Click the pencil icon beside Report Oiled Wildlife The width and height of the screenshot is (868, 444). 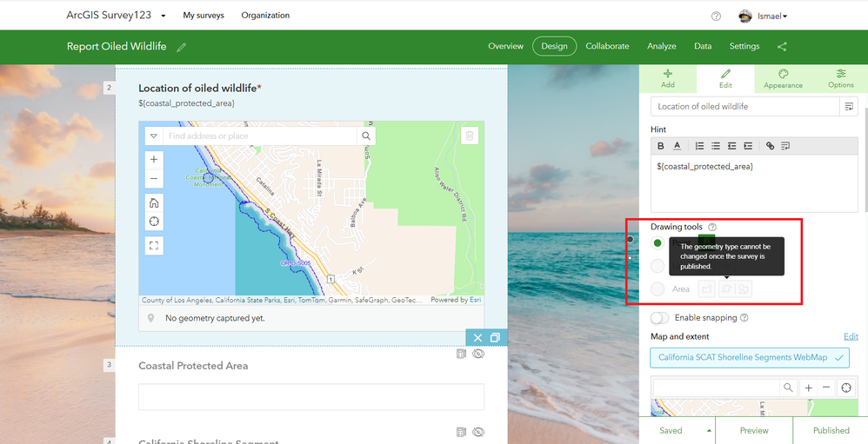tap(181, 48)
